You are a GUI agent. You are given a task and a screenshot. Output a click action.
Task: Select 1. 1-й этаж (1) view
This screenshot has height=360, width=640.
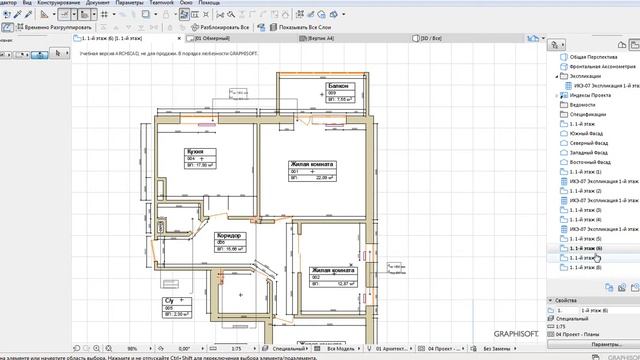click(585, 172)
